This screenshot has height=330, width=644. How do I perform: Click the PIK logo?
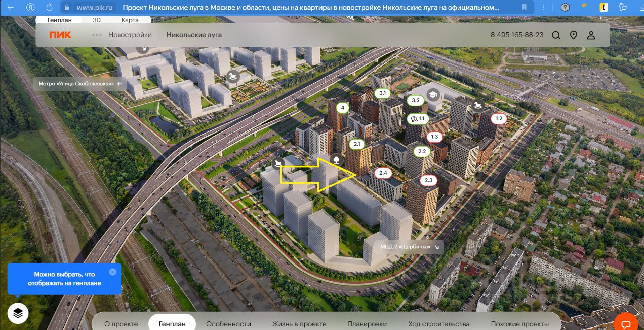(x=60, y=35)
